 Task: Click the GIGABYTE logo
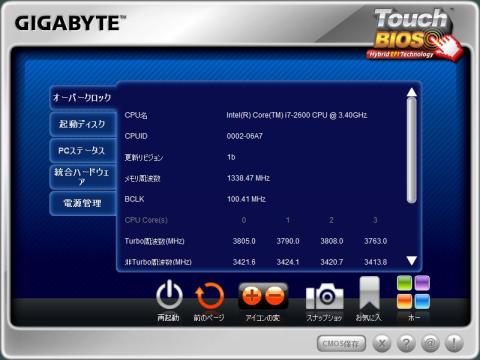coord(70,23)
